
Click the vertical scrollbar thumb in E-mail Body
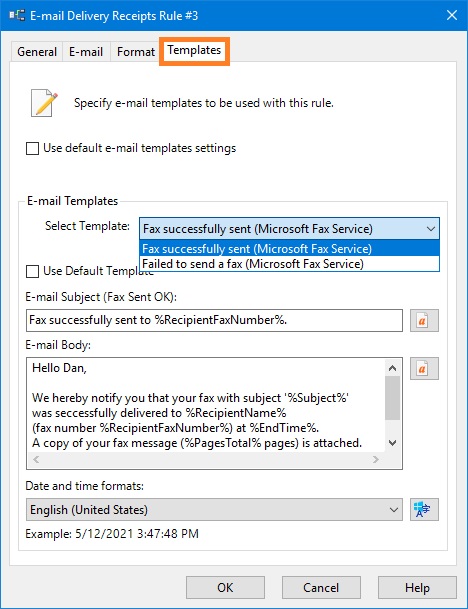tap(393, 398)
